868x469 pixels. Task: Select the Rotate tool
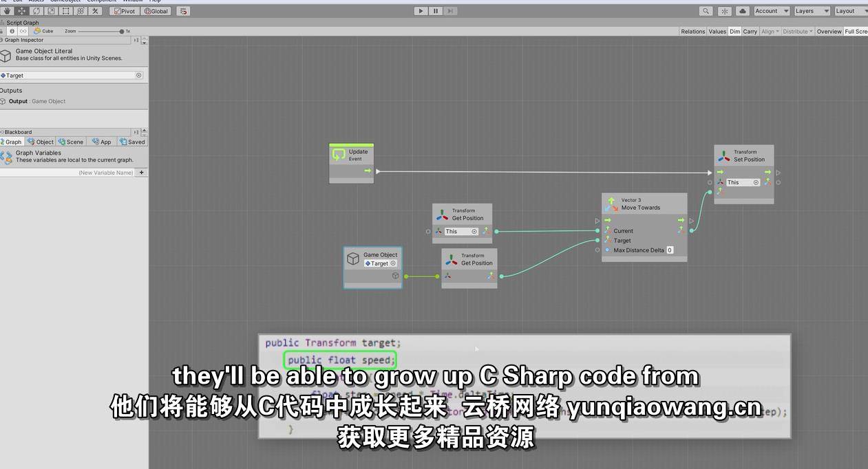click(36, 11)
